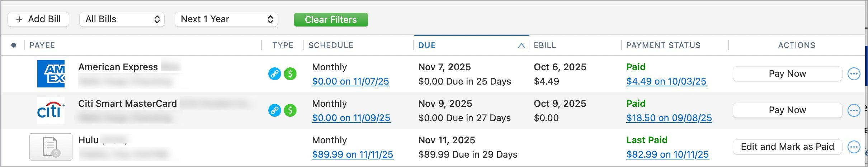Open more actions for Hulu bill

[x=854, y=147]
